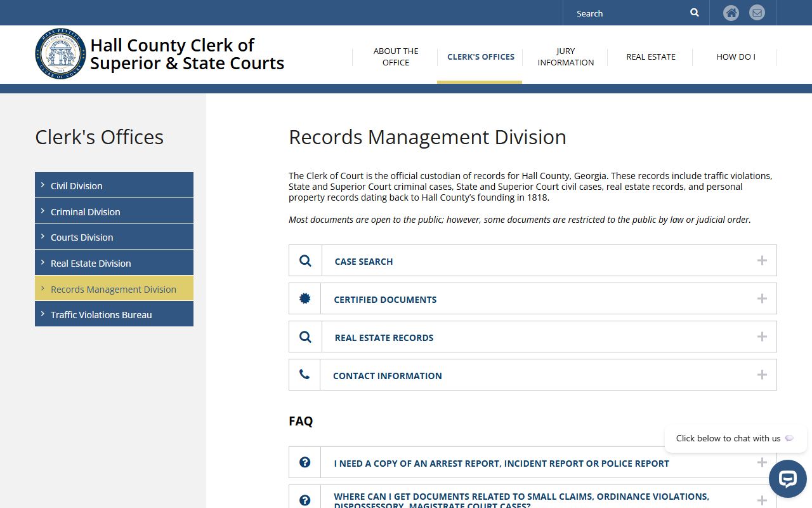The height and width of the screenshot is (508, 812).
Task: Open the How Do I menu
Action: pyautogui.click(x=736, y=57)
